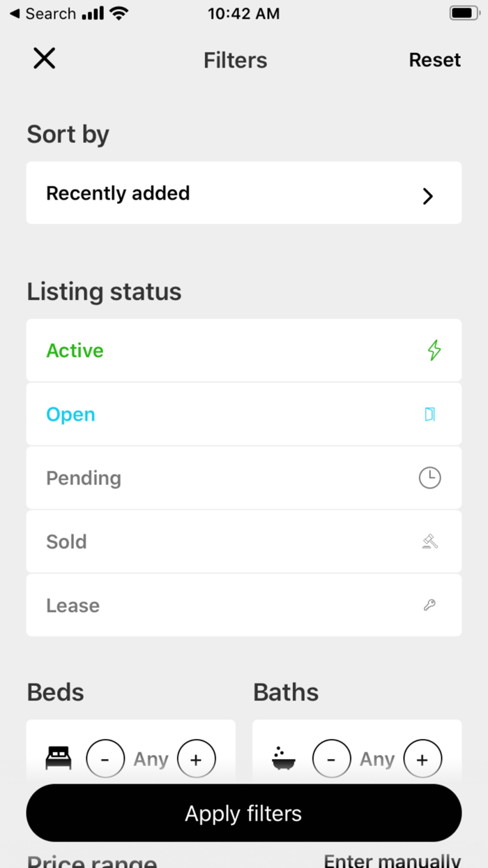Toggle the Active listing status
The height and width of the screenshot is (868, 488).
[x=75, y=350]
